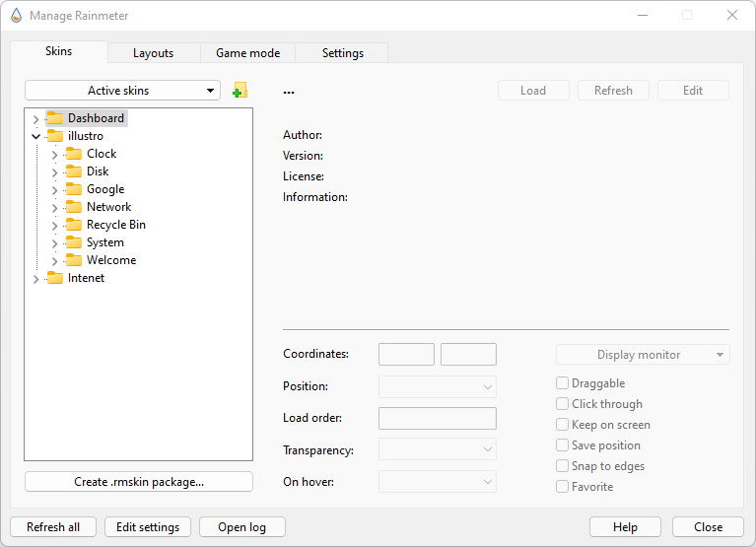The height and width of the screenshot is (547, 756).
Task: Click the Intenet folder icon
Action: [55, 278]
